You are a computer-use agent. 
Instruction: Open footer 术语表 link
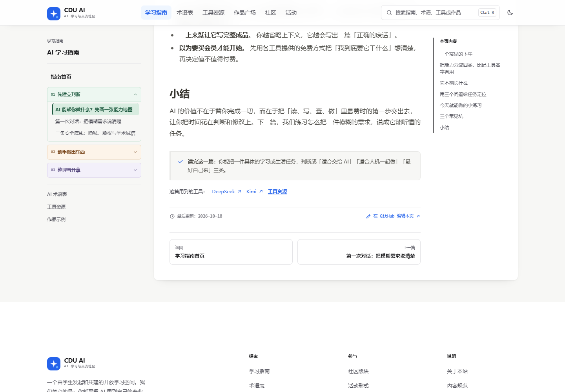pos(257,386)
